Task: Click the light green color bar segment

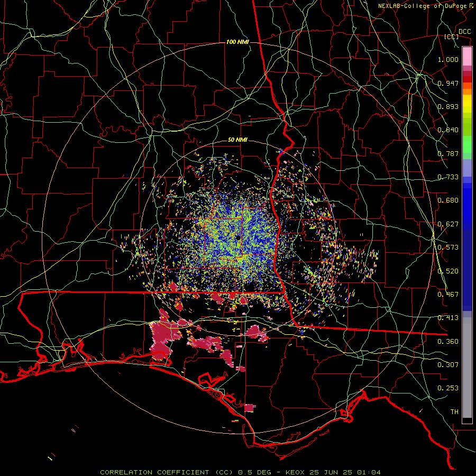Action: click(x=467, y=144)
